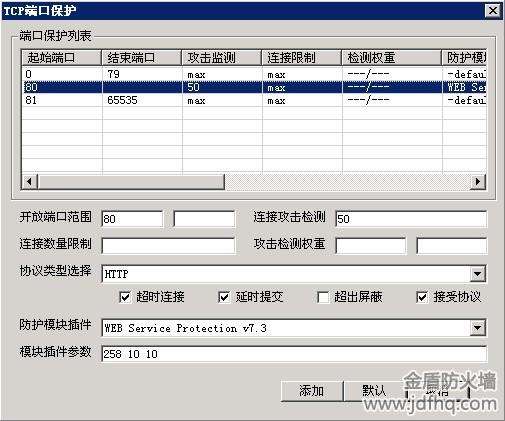505x421 pixels.
Task: Open the 协议类型选择 HTTP dropdown
Action: (x=477, y=274)
